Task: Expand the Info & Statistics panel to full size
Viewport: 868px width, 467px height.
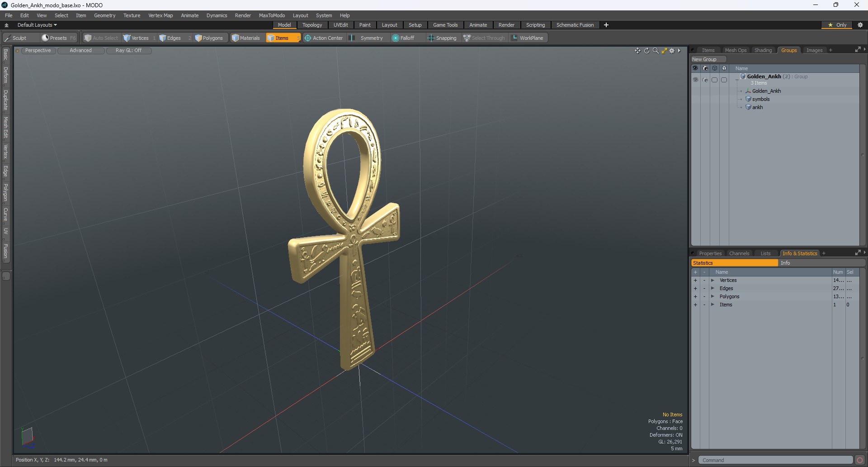Action: (x=858, y=253)
